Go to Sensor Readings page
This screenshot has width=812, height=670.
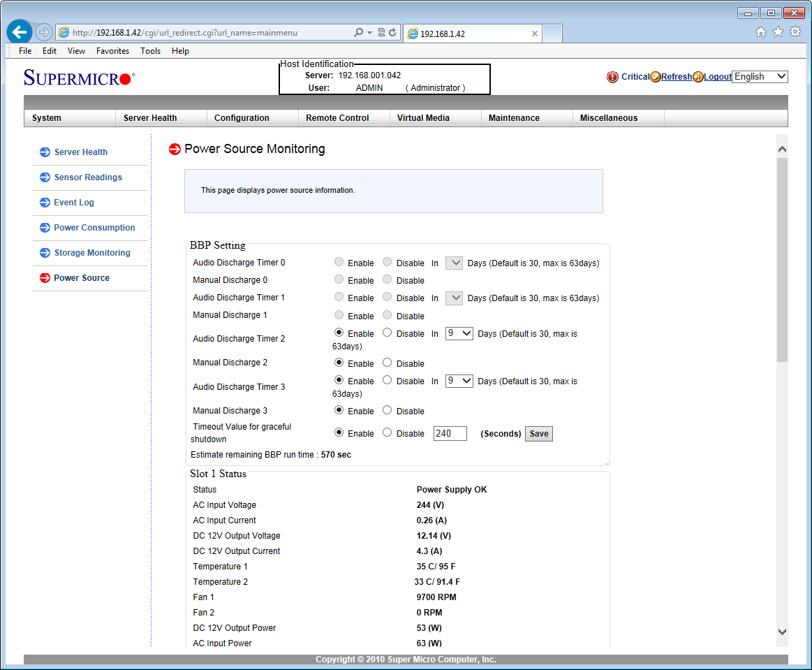[x=88, y=177]
